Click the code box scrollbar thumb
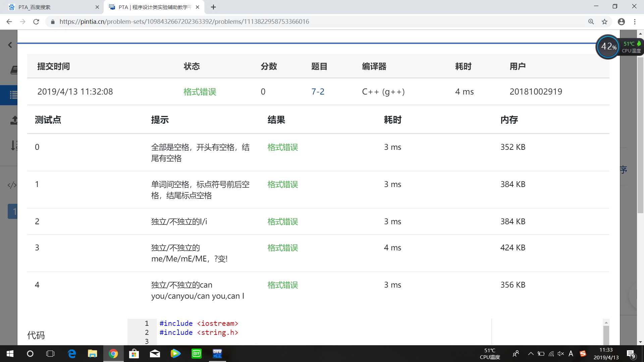The height and width of the screenshot is (362, 644). (606, 335)
